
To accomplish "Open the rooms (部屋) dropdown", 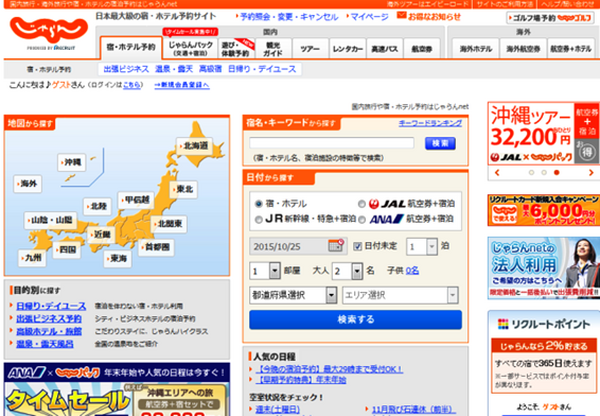I will tap(265, 271).
